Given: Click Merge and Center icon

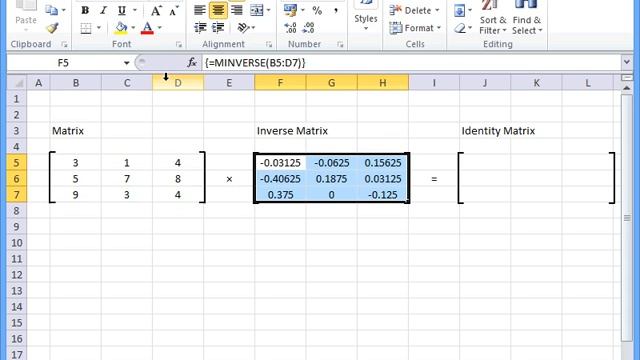Looking at the screenshot, I should click(256, 10).
